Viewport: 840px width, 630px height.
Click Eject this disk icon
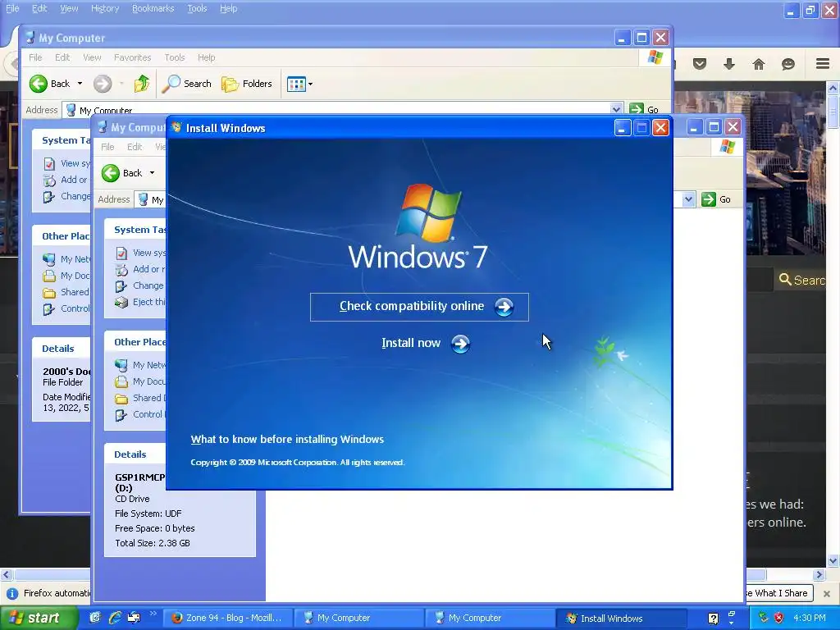tap(121, 302)
